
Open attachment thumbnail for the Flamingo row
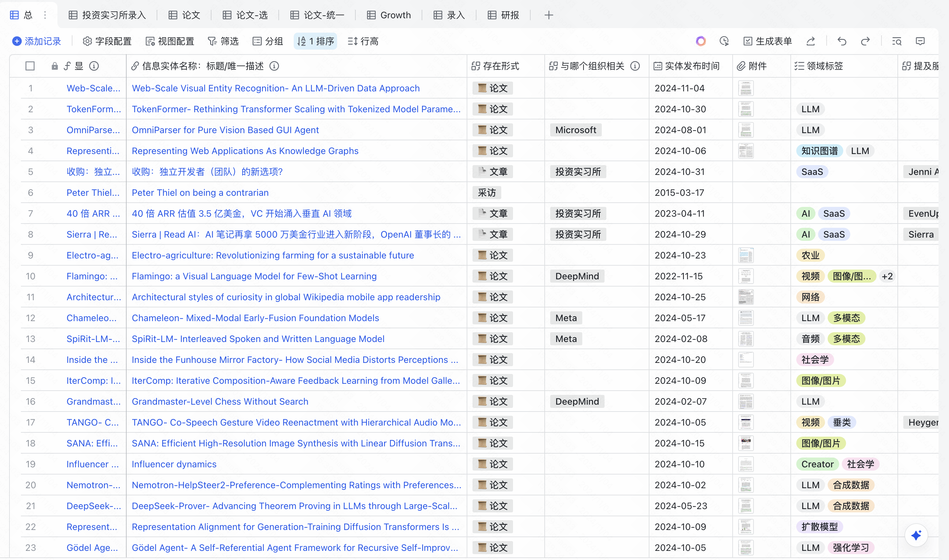[x=746, y=276]
